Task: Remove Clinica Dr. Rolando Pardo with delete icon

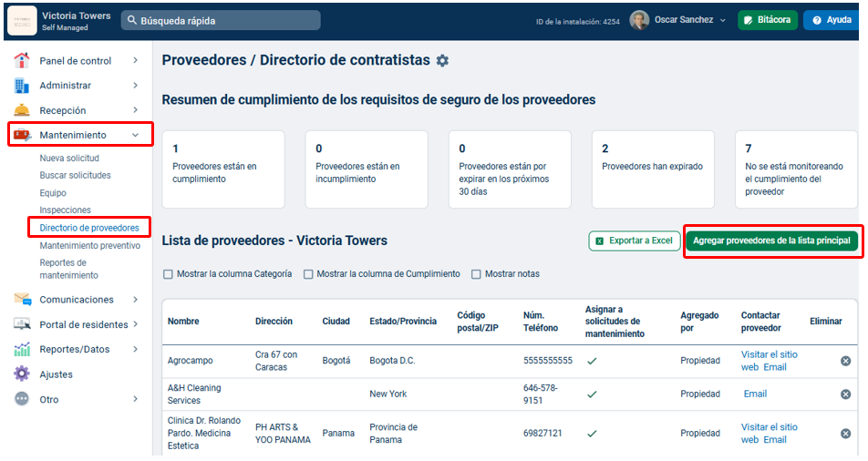Action: pos(846,434)
